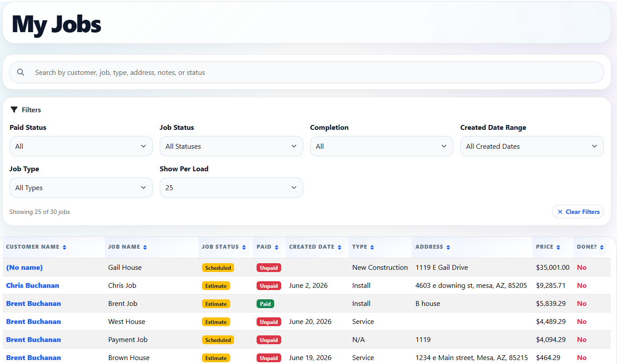
Task: Open the Job Type dropdown
Action: tap(81, 188)
